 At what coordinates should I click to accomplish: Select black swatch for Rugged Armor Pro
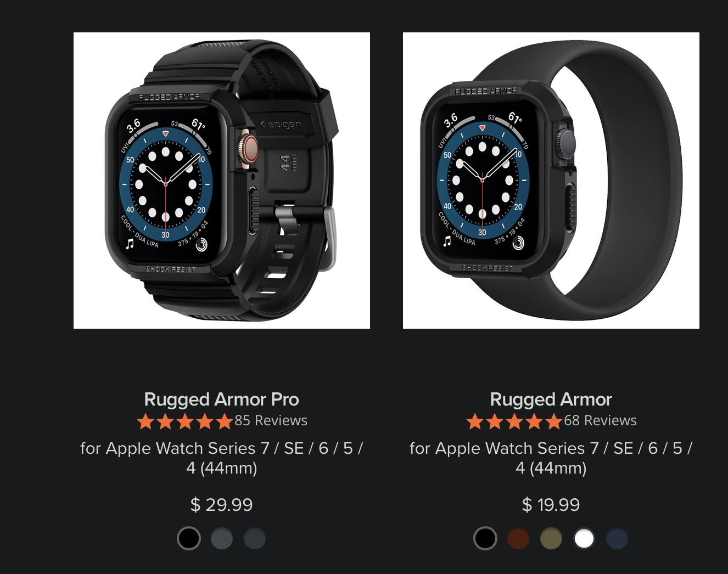tap(189, 538)
